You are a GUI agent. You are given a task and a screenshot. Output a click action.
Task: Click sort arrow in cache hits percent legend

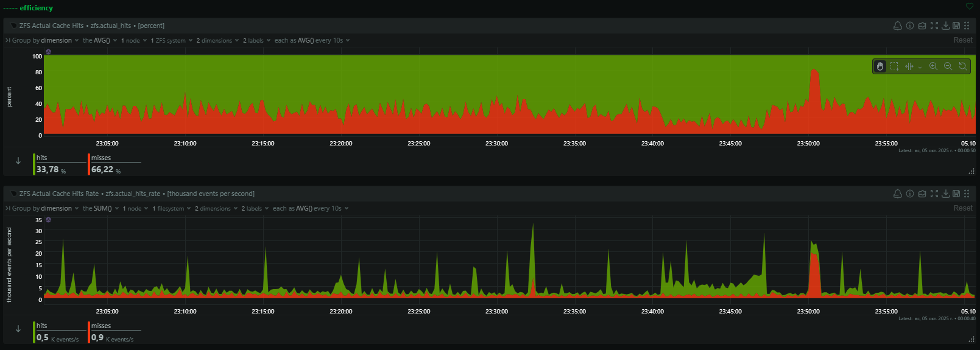(x=18, y=161)
